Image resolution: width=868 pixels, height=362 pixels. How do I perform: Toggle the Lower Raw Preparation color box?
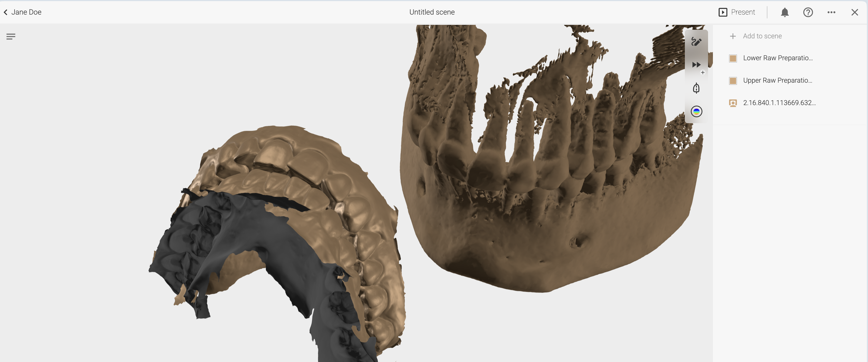[733, 58]
